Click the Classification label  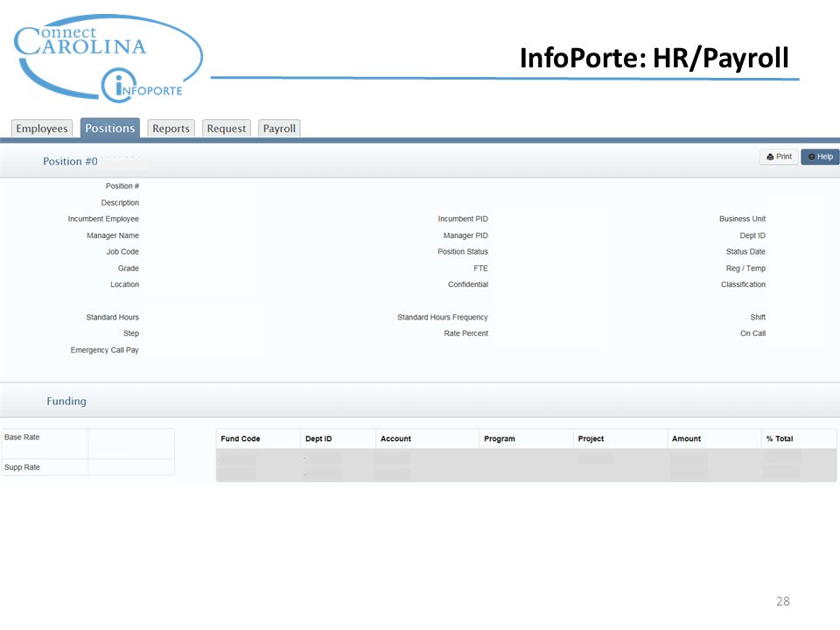click(743, 284)
